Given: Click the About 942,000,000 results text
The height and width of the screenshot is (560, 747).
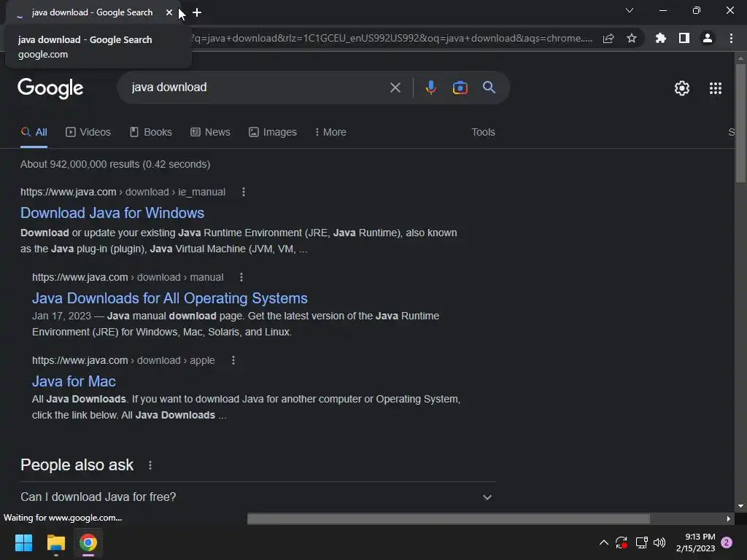Looking at the screenshot, I should pyautogui.click(x=115, y=164).
